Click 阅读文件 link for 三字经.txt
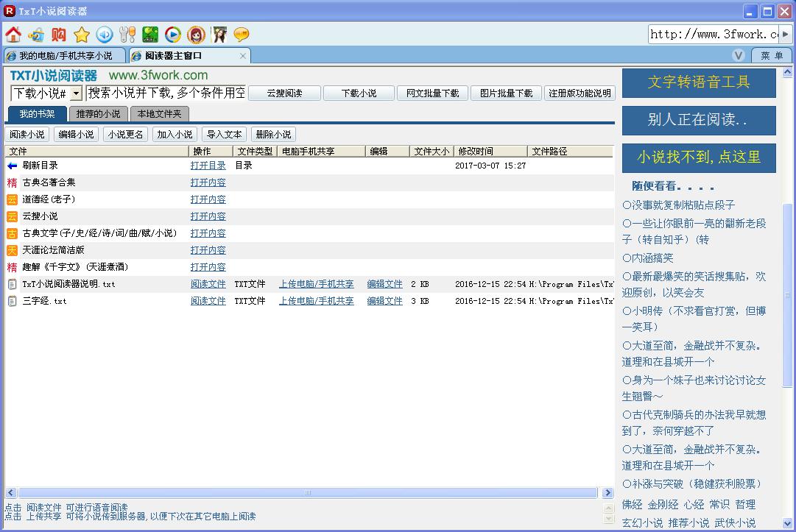 click(x=208, y=301)
